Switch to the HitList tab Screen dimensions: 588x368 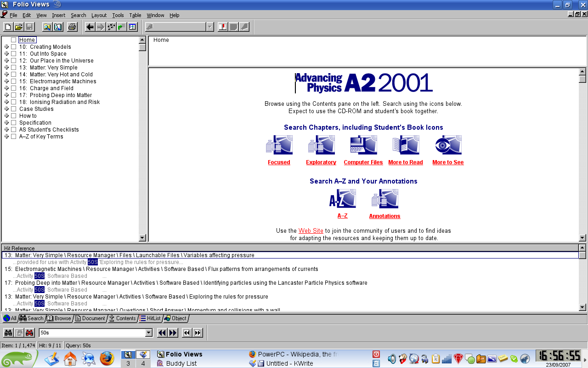[150, 318]
